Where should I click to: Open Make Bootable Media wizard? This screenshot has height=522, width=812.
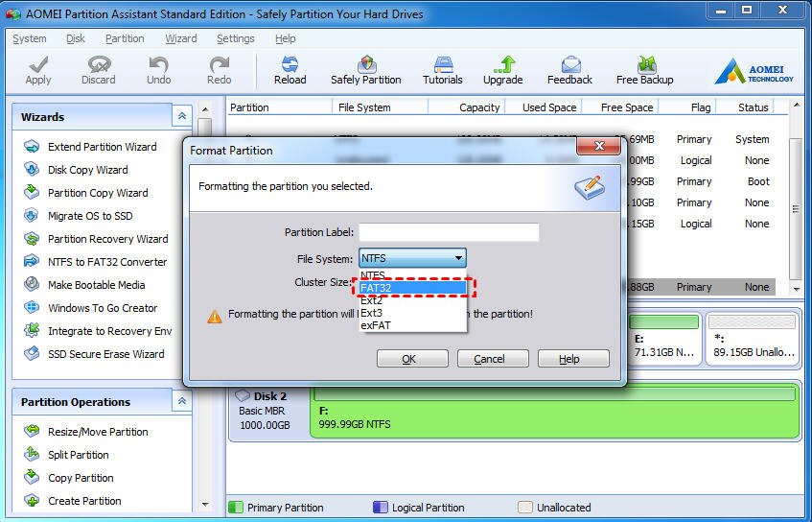[84, 285]
